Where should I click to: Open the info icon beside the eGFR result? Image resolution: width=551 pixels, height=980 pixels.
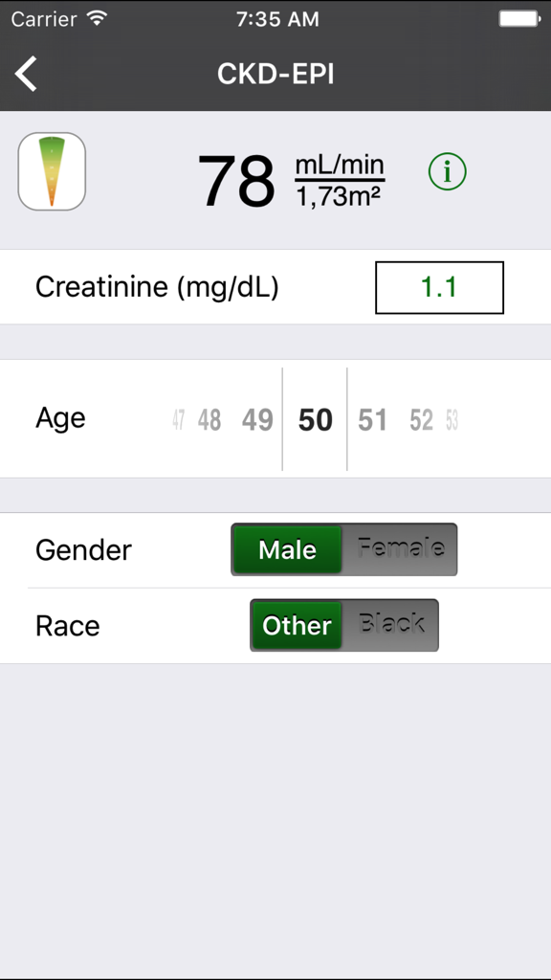click(446, 172)
